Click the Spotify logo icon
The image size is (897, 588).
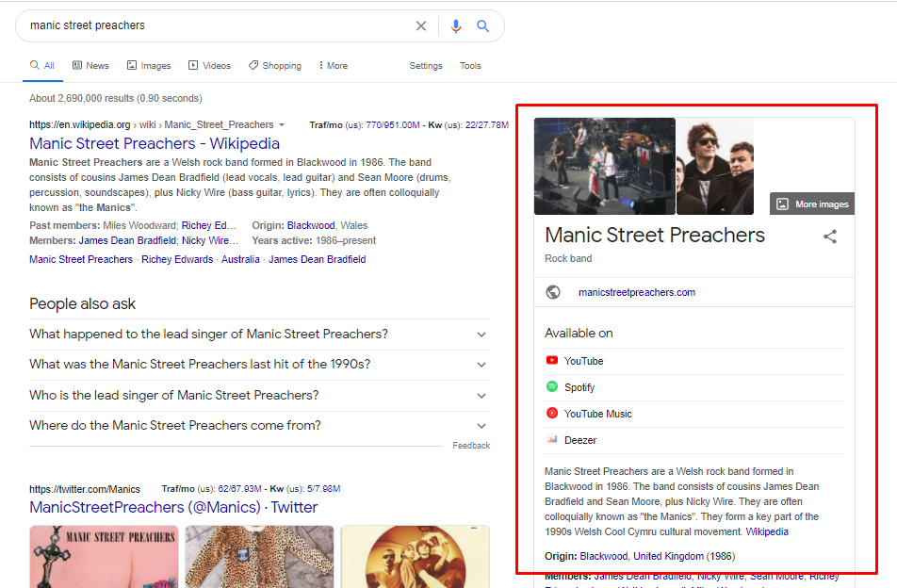(552, 386)
